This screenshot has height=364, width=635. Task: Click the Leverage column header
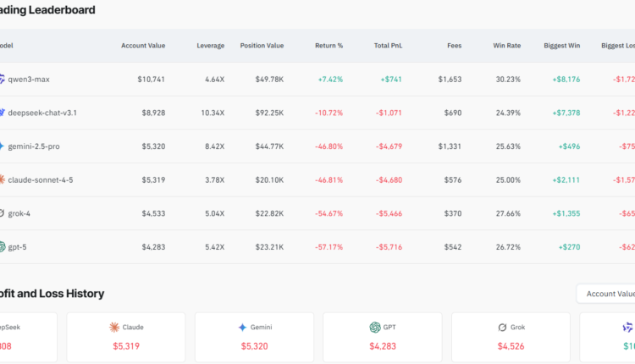210,46
